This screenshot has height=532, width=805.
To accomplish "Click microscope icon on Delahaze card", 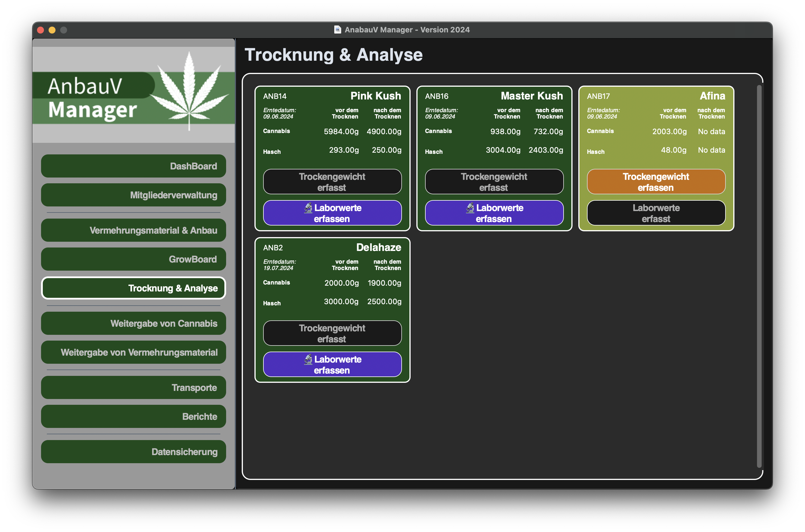I will pos(308,359).
